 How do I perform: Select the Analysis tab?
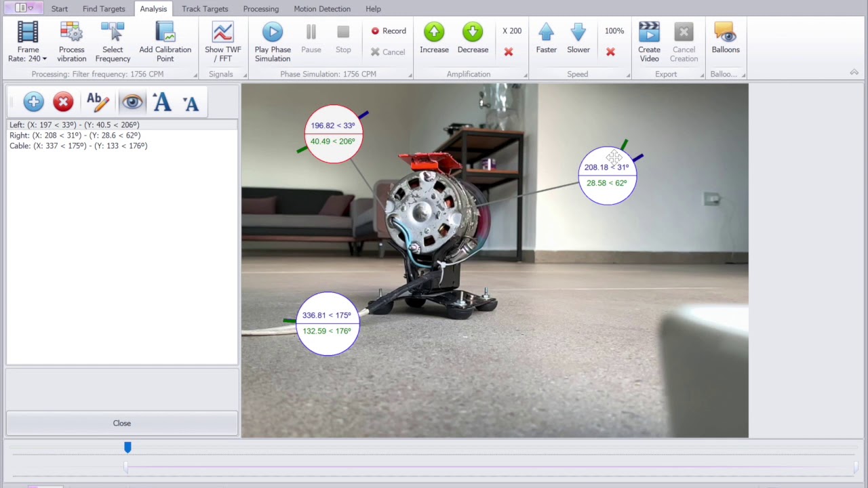(x=153, y=9)
